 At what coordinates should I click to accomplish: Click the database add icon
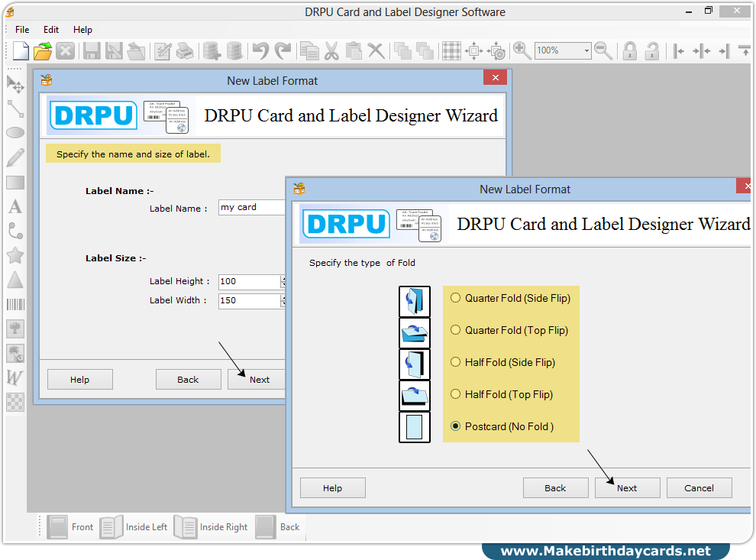[x=212, y=50]
